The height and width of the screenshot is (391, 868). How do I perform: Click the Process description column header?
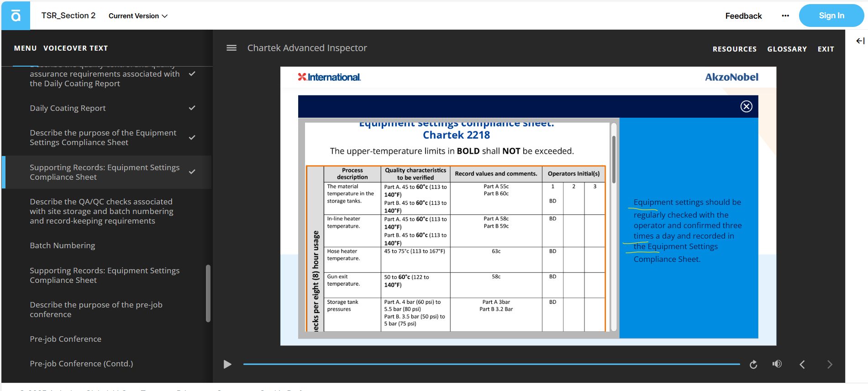(352, 174)
